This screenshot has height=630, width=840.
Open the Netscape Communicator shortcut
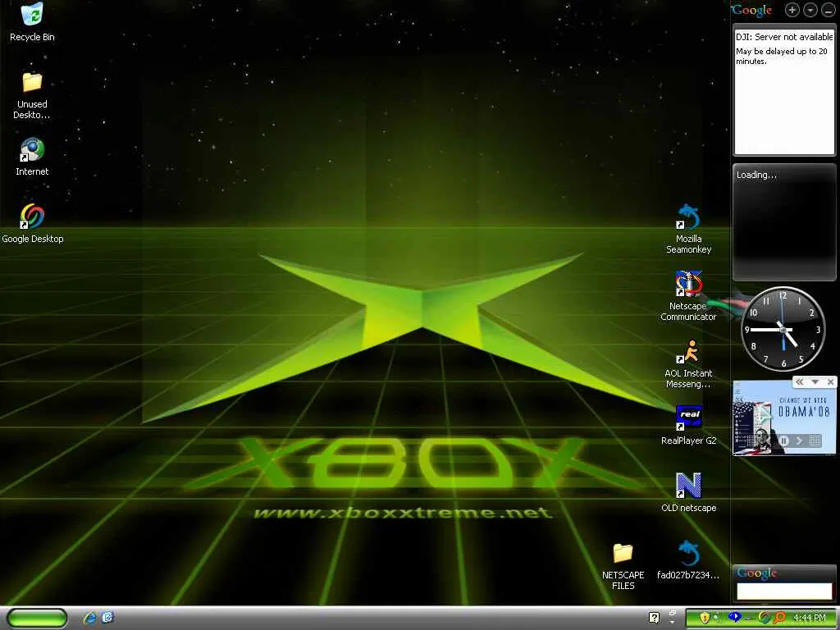(688, 283)
